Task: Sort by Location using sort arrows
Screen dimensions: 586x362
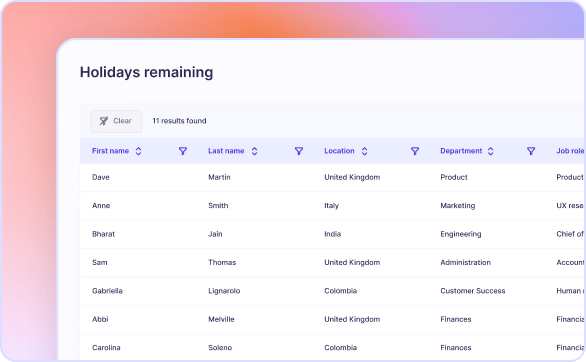Action: (364, 151)
